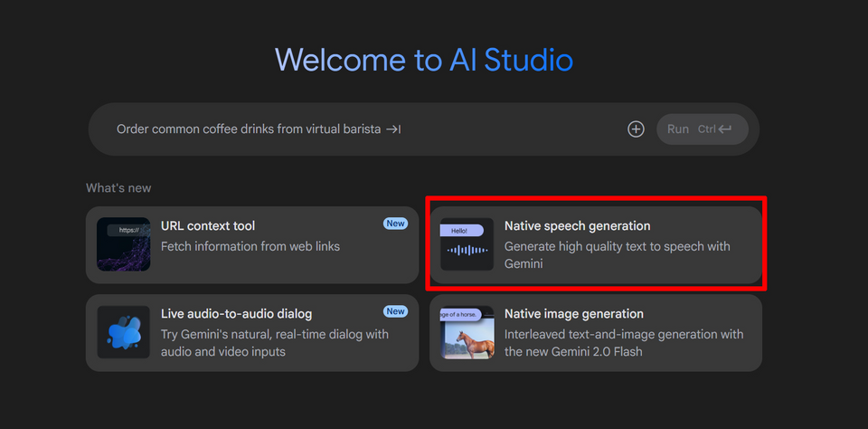The width and height of the screenshot is (868, 429).
Task: Launch Live audio-to-audio dialog title
Action: point(236,314)
